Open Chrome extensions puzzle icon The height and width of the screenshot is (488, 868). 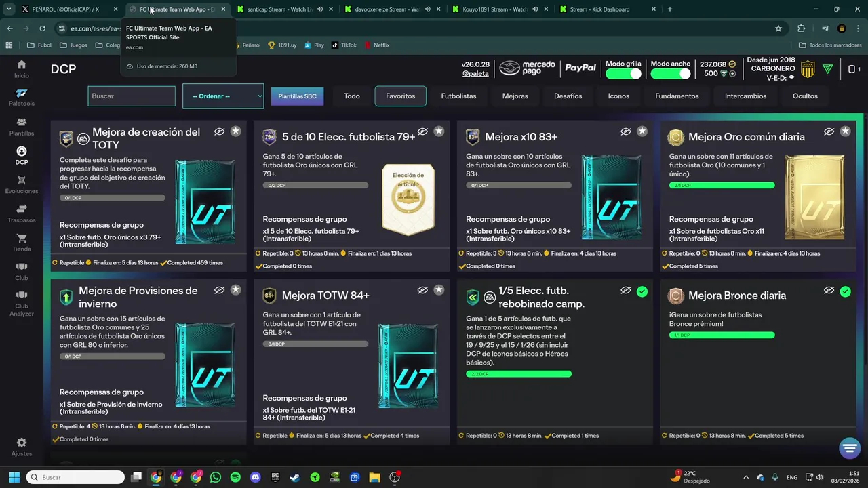802,28
